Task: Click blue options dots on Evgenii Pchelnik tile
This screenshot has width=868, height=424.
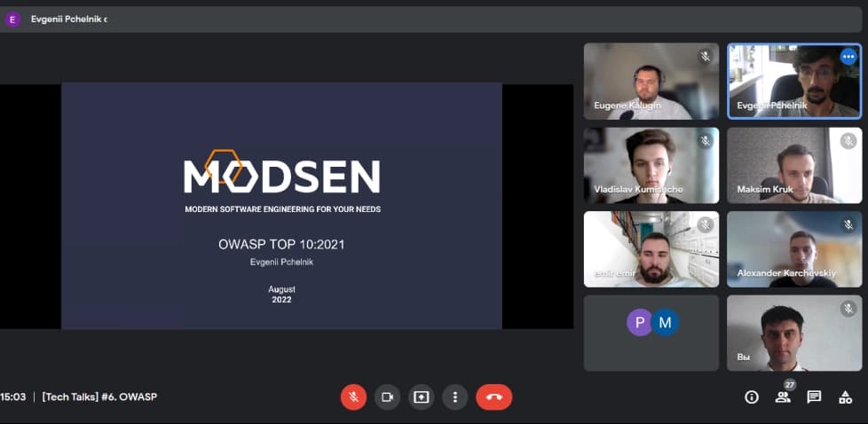Action: [x=848, y=56]
